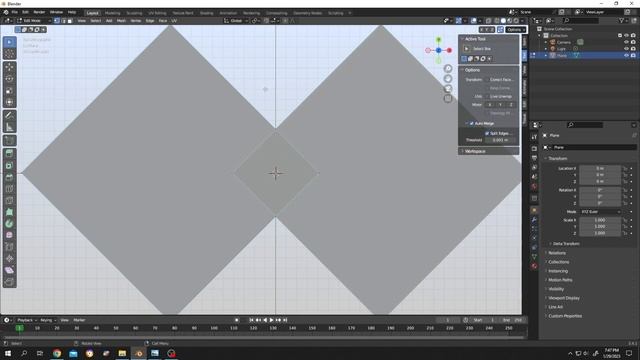The height and width of the screenshot is (360, 640).
Task: Activate the Shear tool
Action: (x=9, y=270)
